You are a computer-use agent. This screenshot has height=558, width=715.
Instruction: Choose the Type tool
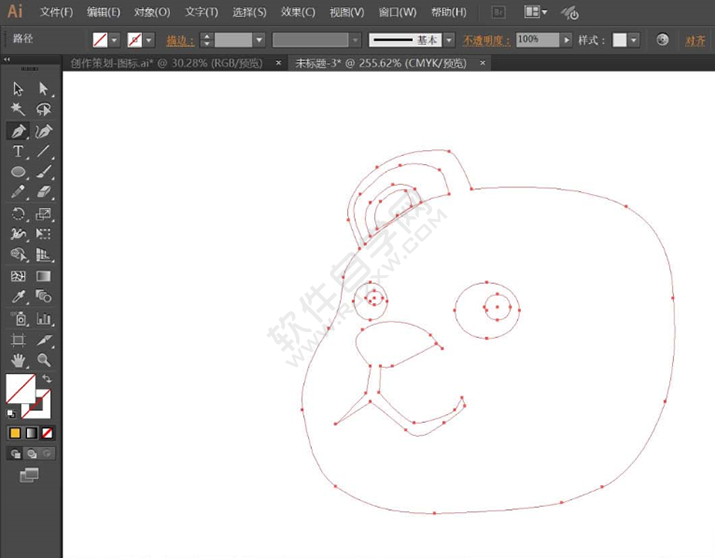click(x=18, y=152)
